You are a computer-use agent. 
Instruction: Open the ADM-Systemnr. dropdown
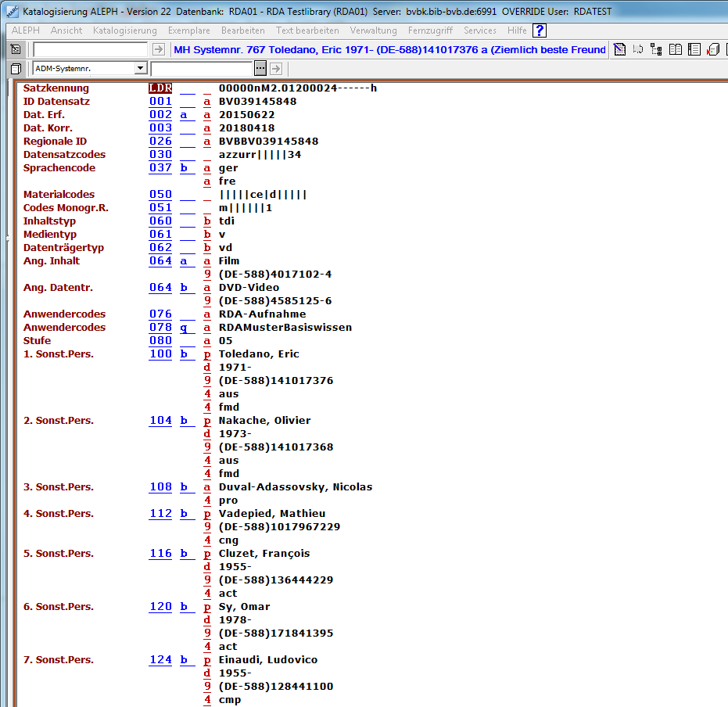[x=140, y=69]
